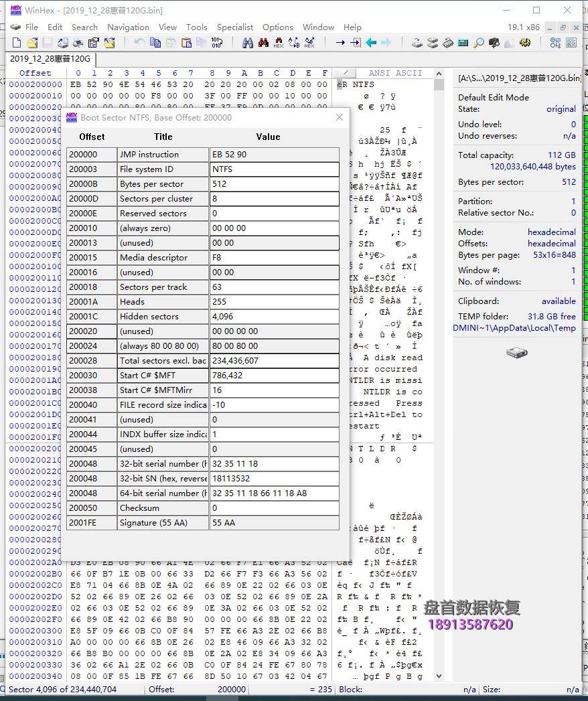Click JMP instruction value EB 52 90
Viewport: 588px width, 701px height.
point(274,154)
